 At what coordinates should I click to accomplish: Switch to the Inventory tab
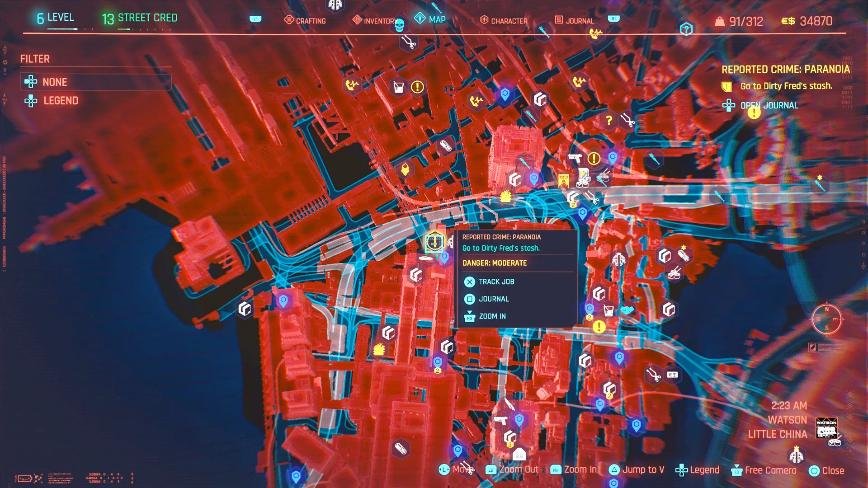(x=375, y=20)
